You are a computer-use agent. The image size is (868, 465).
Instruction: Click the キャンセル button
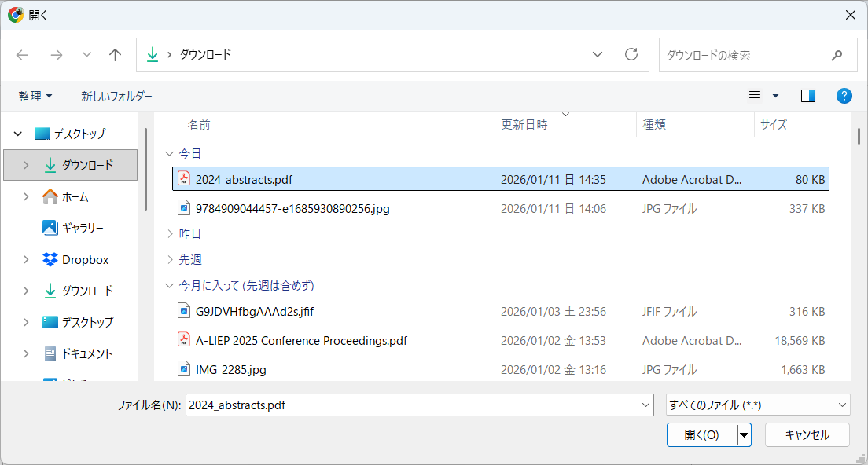tap(807, 434)
